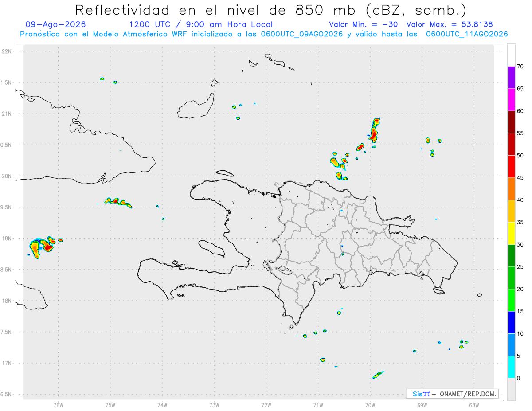This screenshot has height=411, width=532.
Task: Select the '19N' latitude label
Action: 7,239
